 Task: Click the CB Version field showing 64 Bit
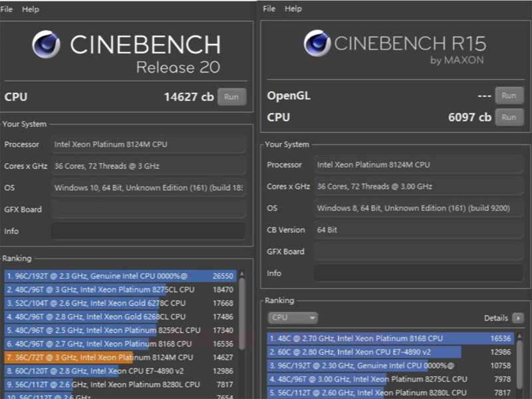click(418, 229)
